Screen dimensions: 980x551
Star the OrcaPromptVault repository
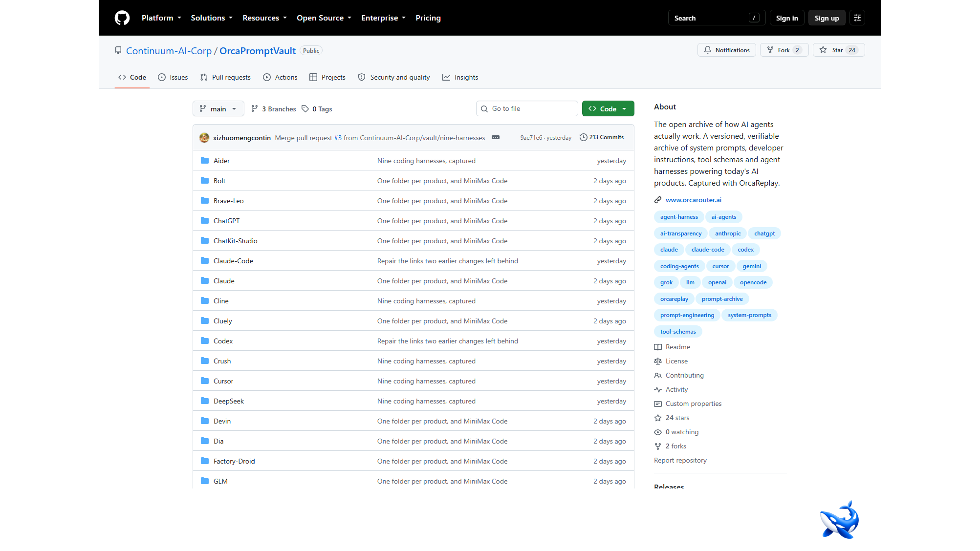tap(839, 50)
